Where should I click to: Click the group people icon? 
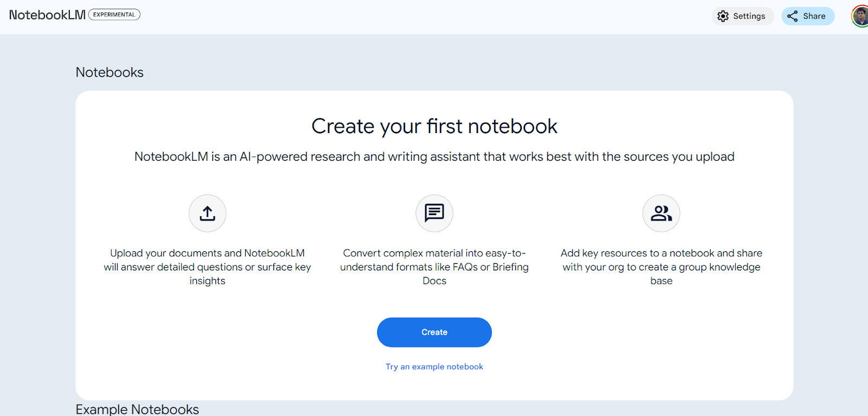(661, 213)
